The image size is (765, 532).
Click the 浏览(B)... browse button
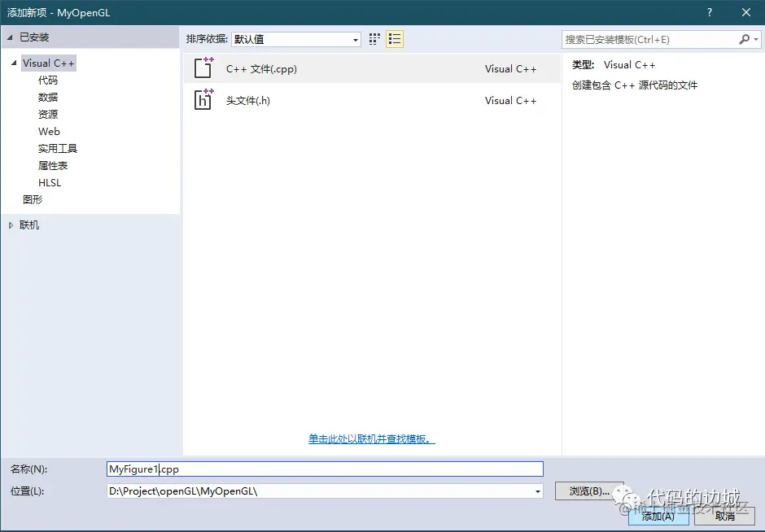coord(589,491)
